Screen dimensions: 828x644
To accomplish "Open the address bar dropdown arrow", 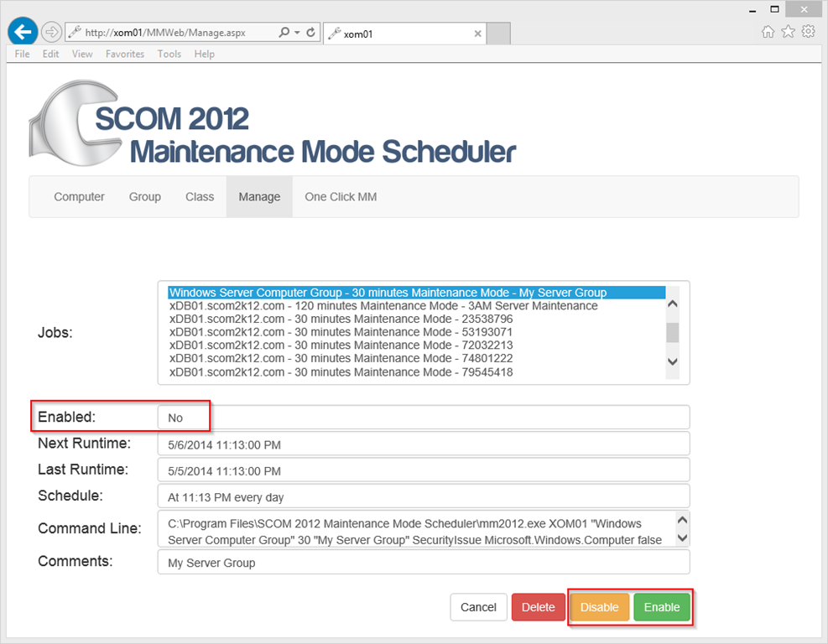I will point(297,32).
